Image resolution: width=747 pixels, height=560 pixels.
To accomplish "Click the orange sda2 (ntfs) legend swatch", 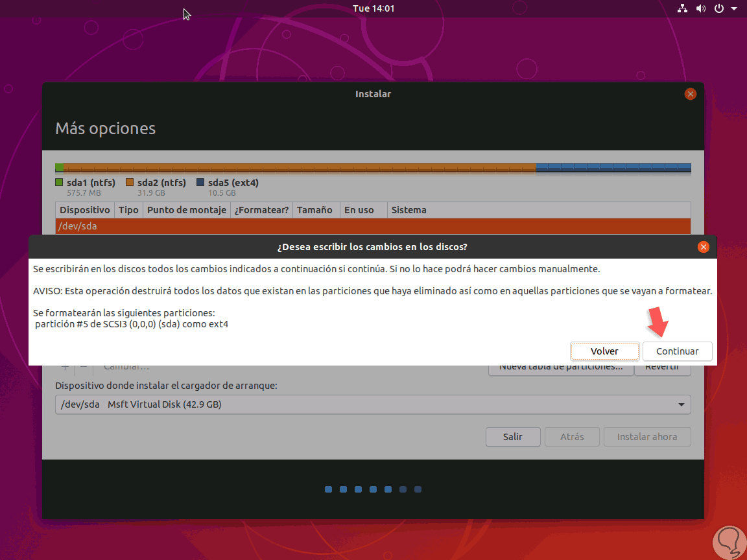I will point(130,182).
